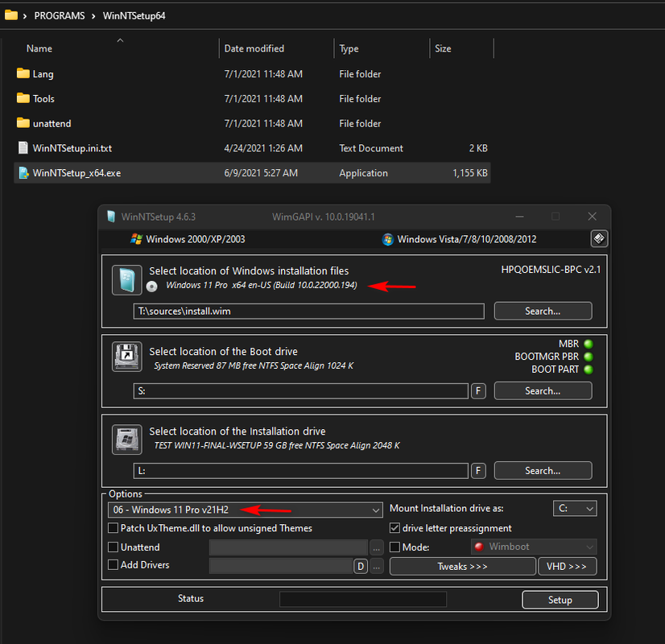This screenshot has width=665, height=644.
Task: Click the unattend folder icon
Action: pos(23,123)
